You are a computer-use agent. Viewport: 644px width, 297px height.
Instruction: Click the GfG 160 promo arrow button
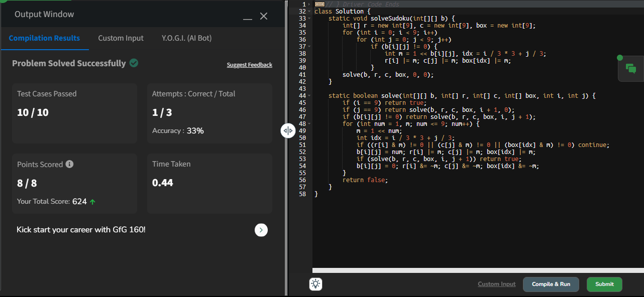coord(261,230)
